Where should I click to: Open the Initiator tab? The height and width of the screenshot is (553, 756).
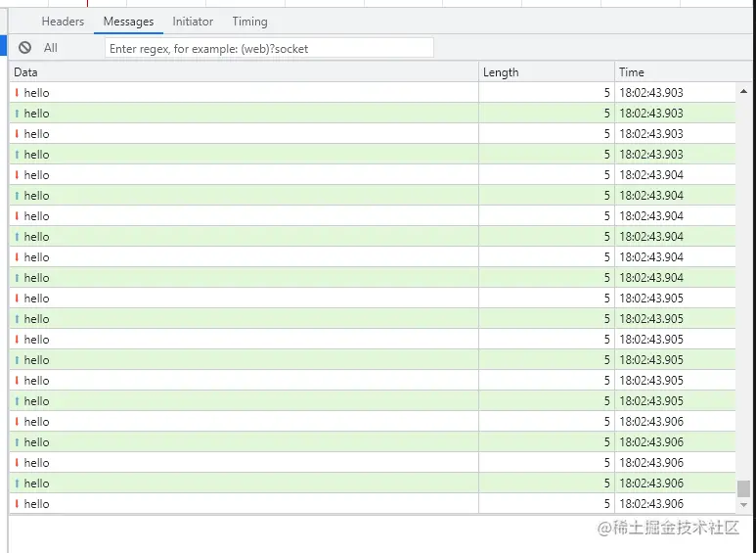(x=193, y=22)
